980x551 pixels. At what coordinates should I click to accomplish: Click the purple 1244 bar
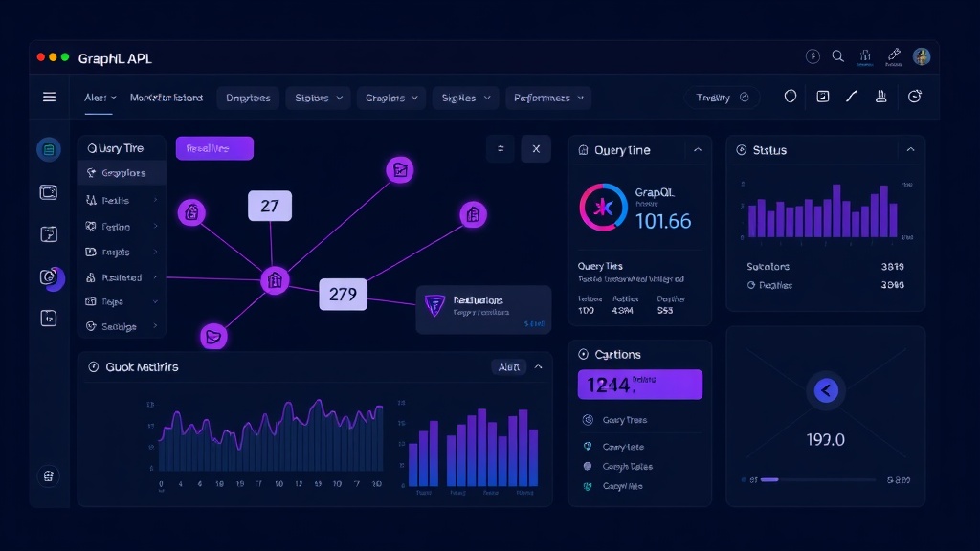(x=640, y=385)
